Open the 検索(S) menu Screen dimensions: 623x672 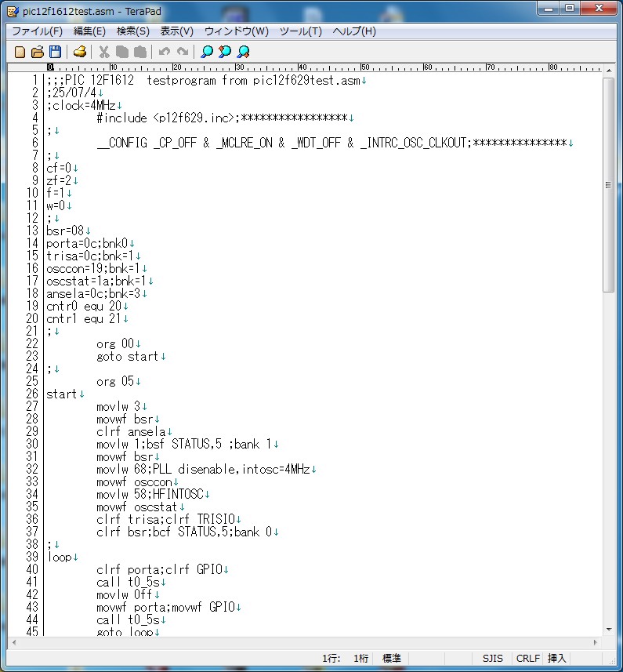(x=133, y=31)
